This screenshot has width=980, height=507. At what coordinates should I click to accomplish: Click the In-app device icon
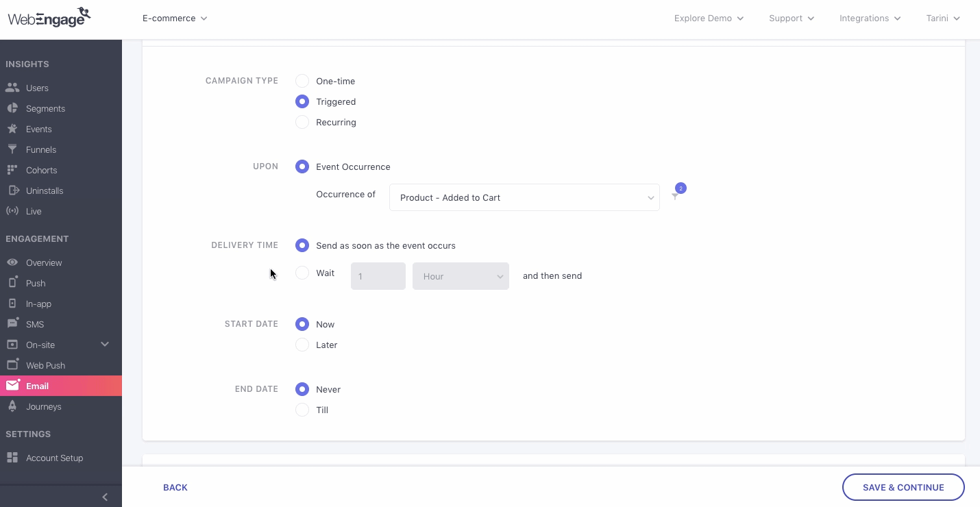12,304
